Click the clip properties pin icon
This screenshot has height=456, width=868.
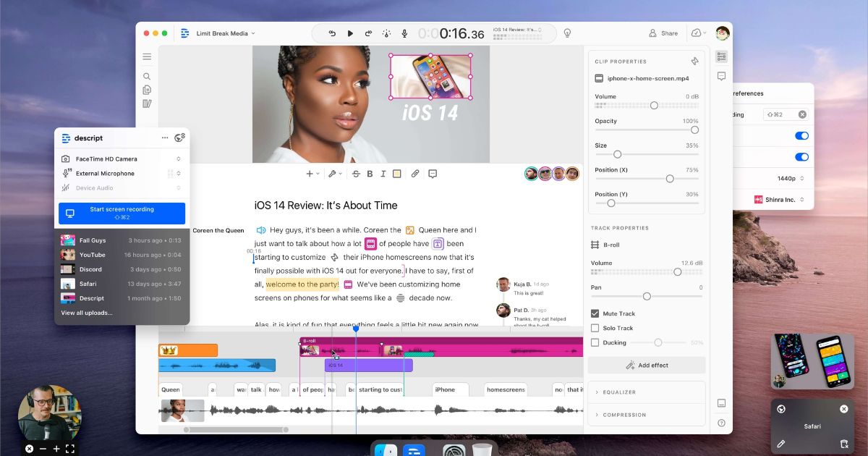(694, 62)
